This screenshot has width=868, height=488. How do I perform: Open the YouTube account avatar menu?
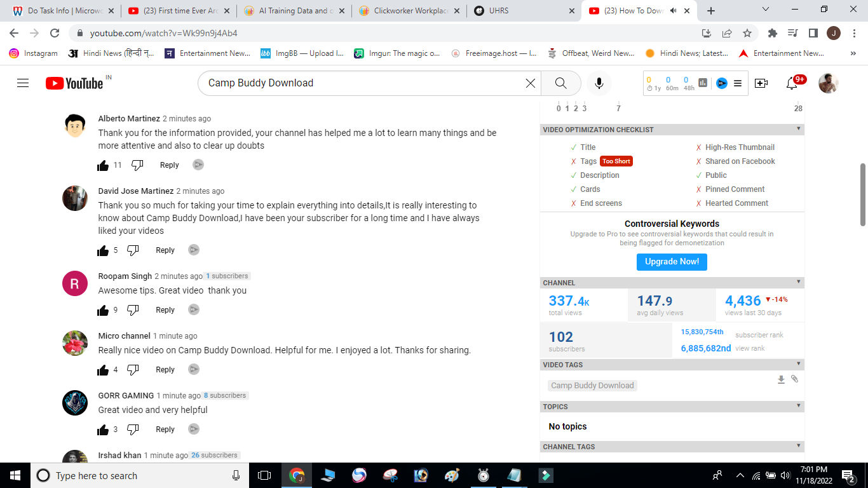click(x=829, y=83)
